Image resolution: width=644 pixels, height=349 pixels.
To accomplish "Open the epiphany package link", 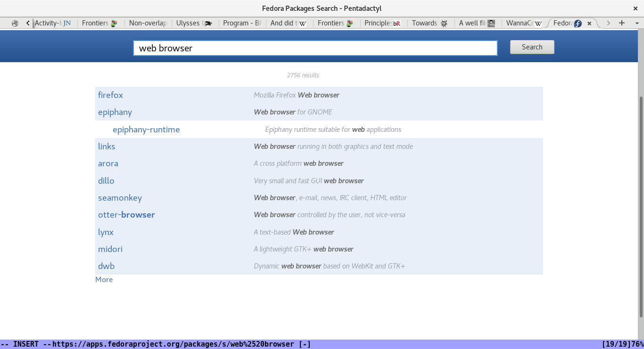I will [x=115, y=112].
